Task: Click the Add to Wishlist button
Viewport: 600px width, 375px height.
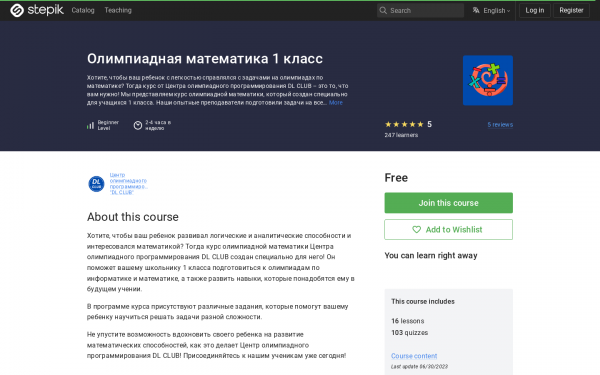Action: [448, 230]
